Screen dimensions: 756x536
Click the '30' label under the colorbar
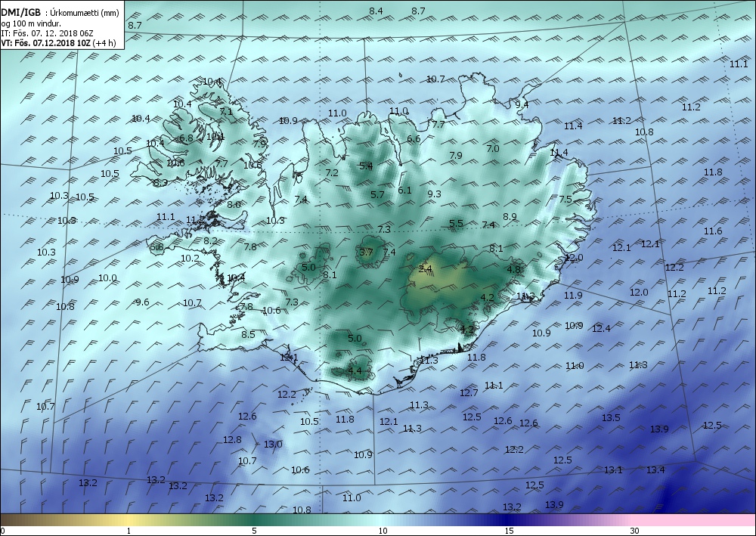tap(635, 531)
